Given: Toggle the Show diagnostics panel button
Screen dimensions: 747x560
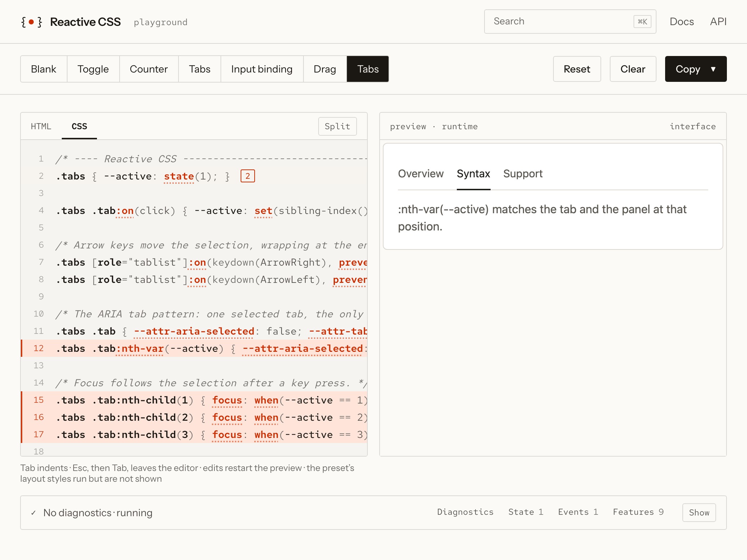Looking at the screenshot, I should tap(699, 513).
